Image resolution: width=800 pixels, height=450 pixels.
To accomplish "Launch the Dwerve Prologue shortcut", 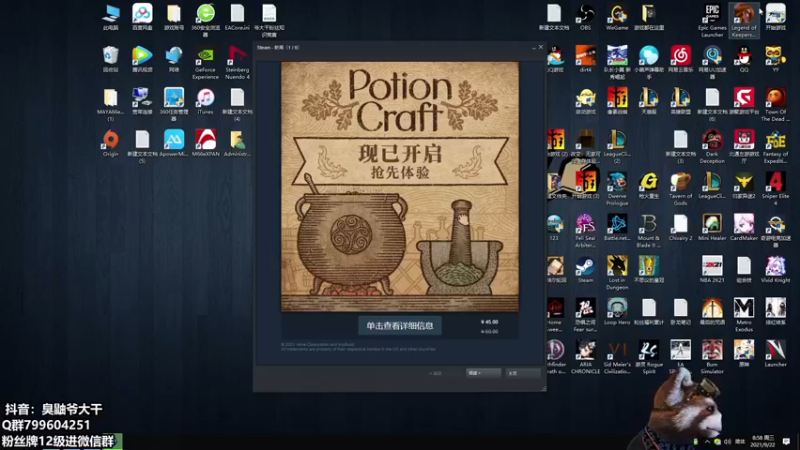I will [x=617, y=189].
